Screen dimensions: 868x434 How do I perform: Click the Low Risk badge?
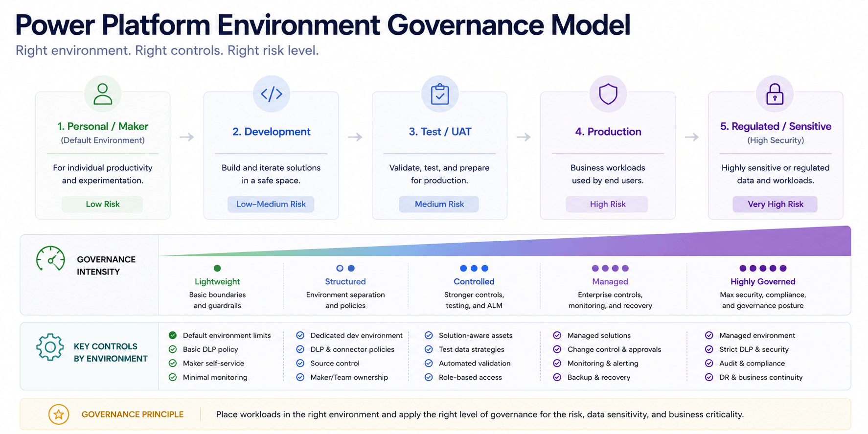(102, 204)
